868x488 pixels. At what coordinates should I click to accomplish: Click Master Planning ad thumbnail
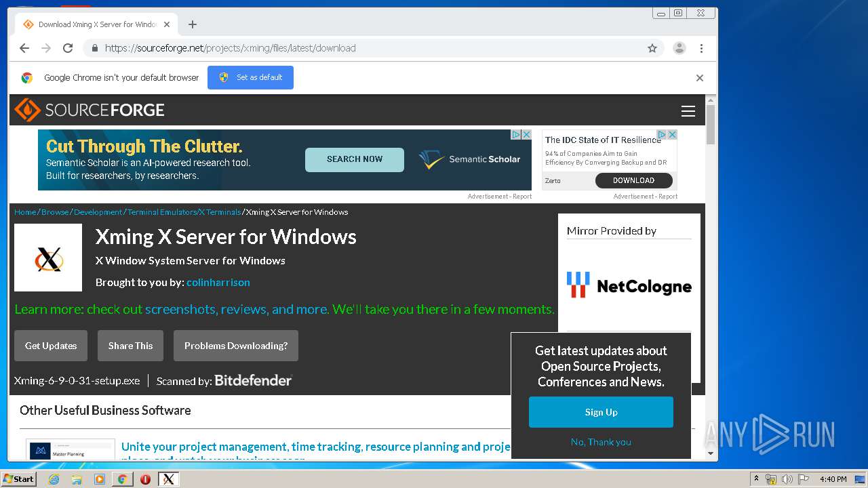(x=71, y=449)
